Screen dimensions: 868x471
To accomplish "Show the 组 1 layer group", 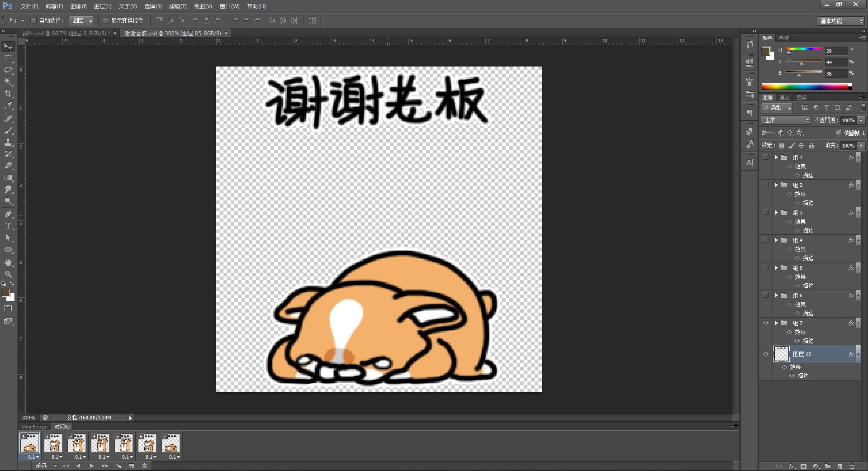I will 766,157.
